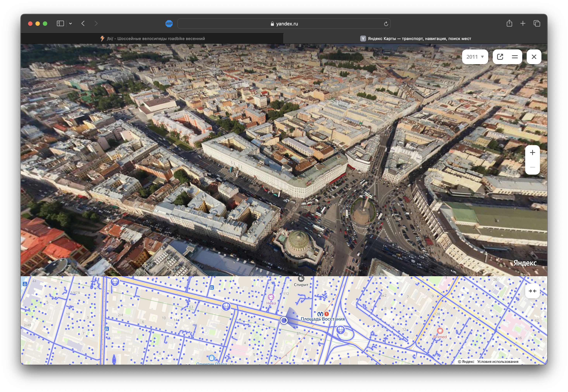Viewport: 568px width, 392px height.
Task: Zoom in with the plus button
Action: coord(532,152)
